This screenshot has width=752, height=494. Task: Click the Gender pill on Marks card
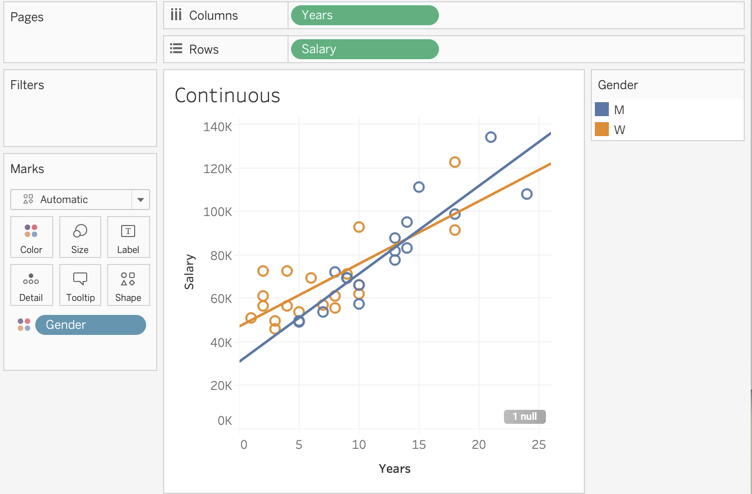pos(90,325)
